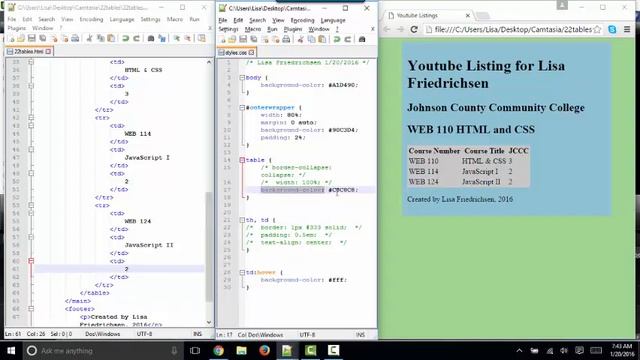Viewport: 640px width, 360px height.
Task: Click the Cut icon in the styles.css window toolbar
Action: click(x=300, y=40)
